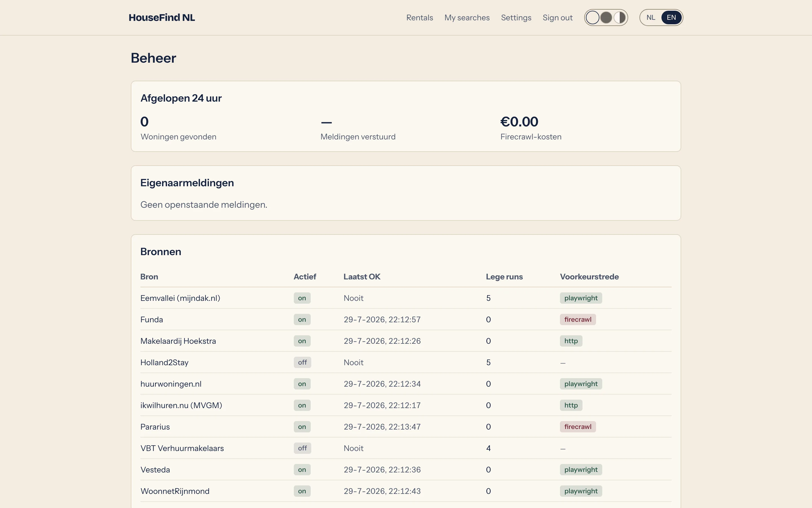This screenshot has height=508, width=812.
Task: Open Settings from the navigation
Action: 516,17
